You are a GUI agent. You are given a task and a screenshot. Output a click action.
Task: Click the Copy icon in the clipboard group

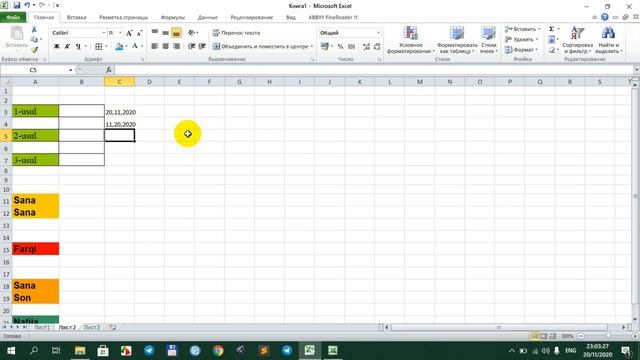pyautogui.click(x=34, y=40)
